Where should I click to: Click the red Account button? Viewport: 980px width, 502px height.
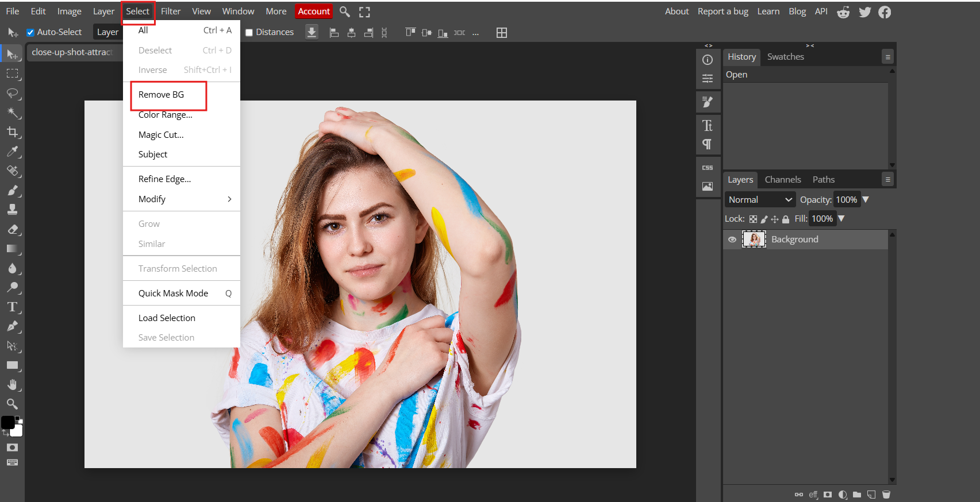(x=314, y=11)
